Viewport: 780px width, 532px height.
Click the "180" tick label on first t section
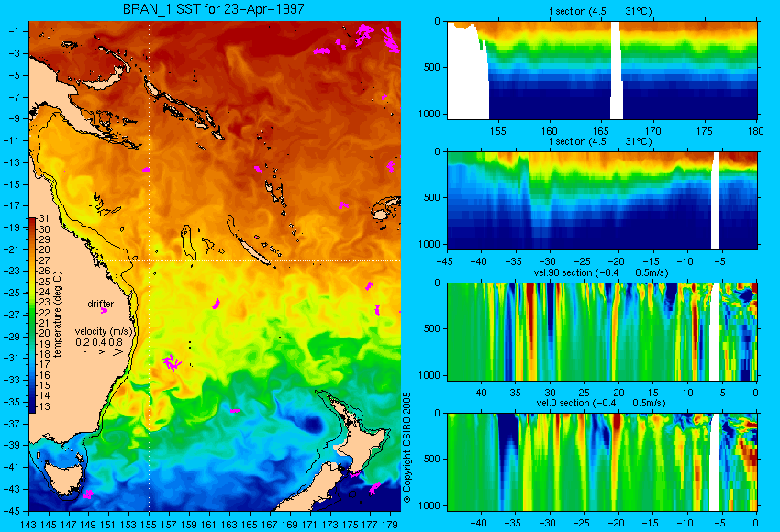[756, 131]
